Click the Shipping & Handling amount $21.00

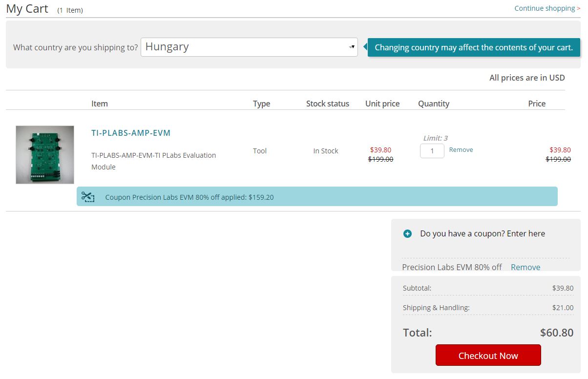coord(563,308)
